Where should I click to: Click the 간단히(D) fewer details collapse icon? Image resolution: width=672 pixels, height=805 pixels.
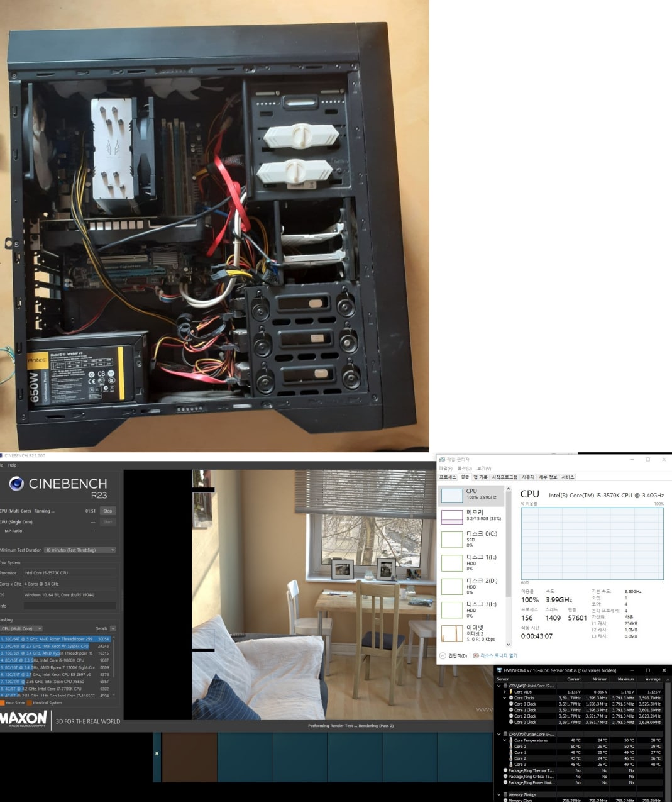pos(443,655)
